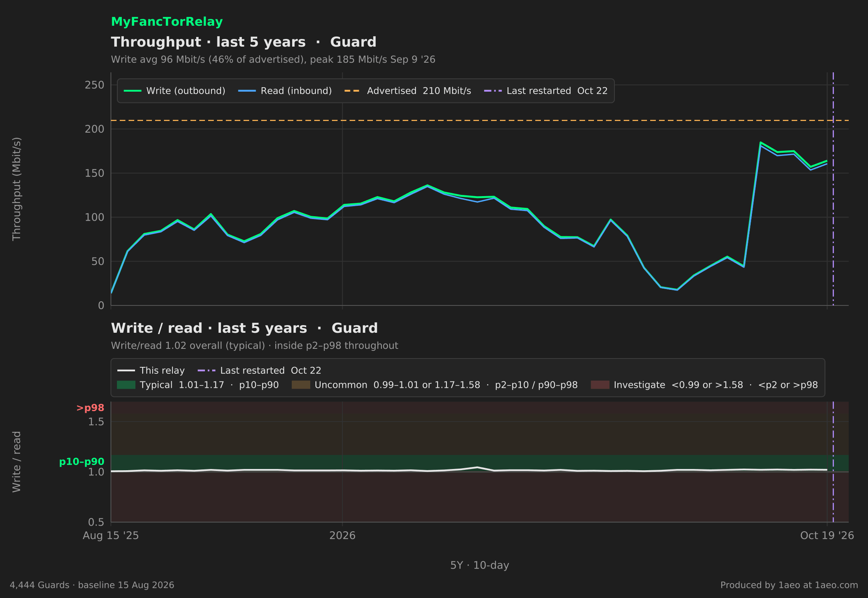Click the 250 tick on throughput axis
868x598 pixels.
pos(94,85)
